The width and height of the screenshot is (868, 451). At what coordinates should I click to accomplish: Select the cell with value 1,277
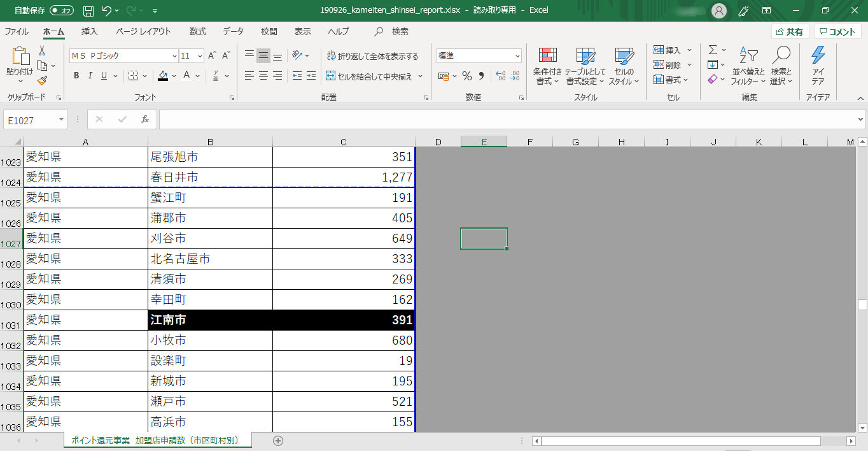tap(344, 177)
